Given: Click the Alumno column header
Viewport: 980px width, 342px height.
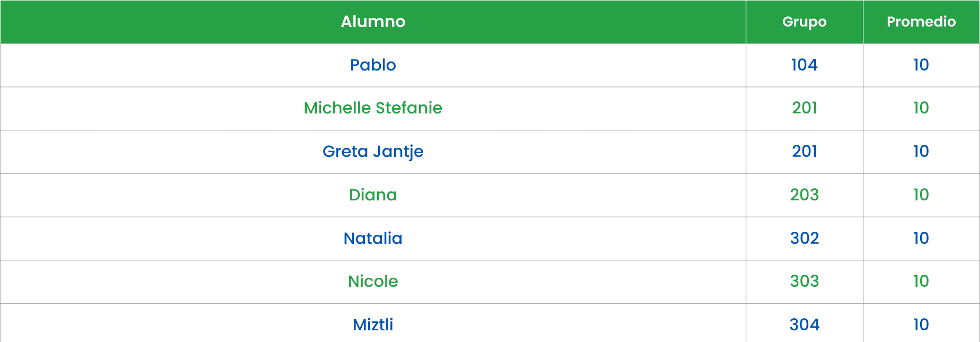Looking at the screenshot, I should (373, 22).
